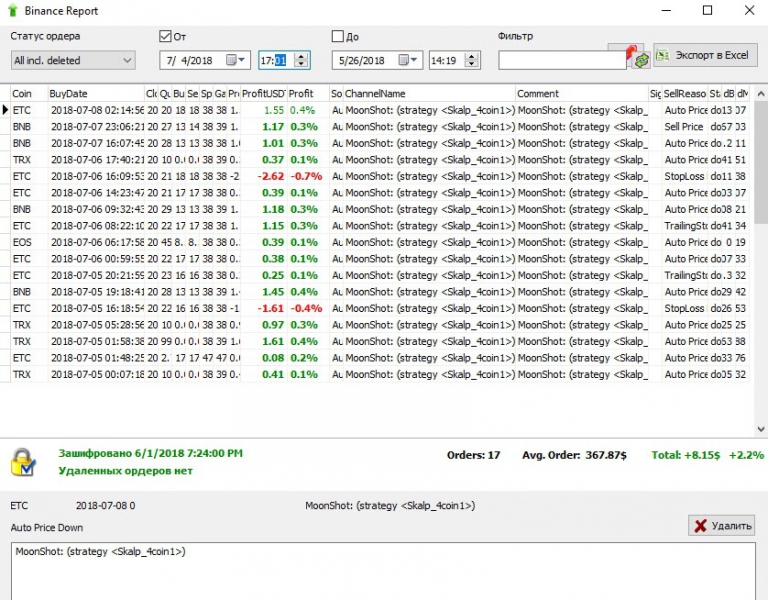The width and height of the screenshot is (768, 600).
Task: Click the green refresh arrows icon
Action: click(641, 60)
